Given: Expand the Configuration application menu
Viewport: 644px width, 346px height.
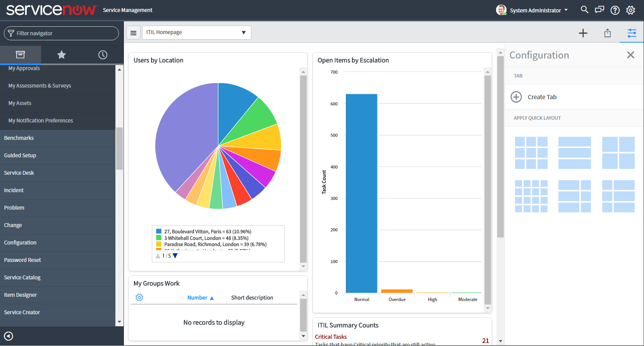Looking at the screenshot, I should [58, 243].
